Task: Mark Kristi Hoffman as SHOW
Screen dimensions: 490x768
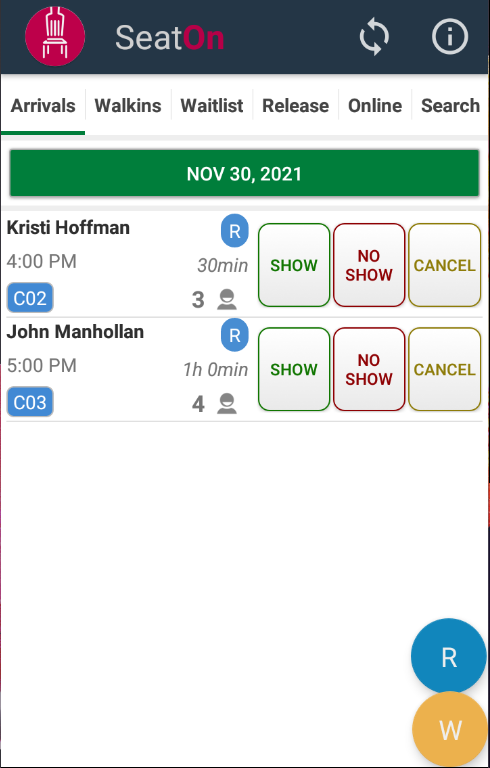Action: [294, 265]
